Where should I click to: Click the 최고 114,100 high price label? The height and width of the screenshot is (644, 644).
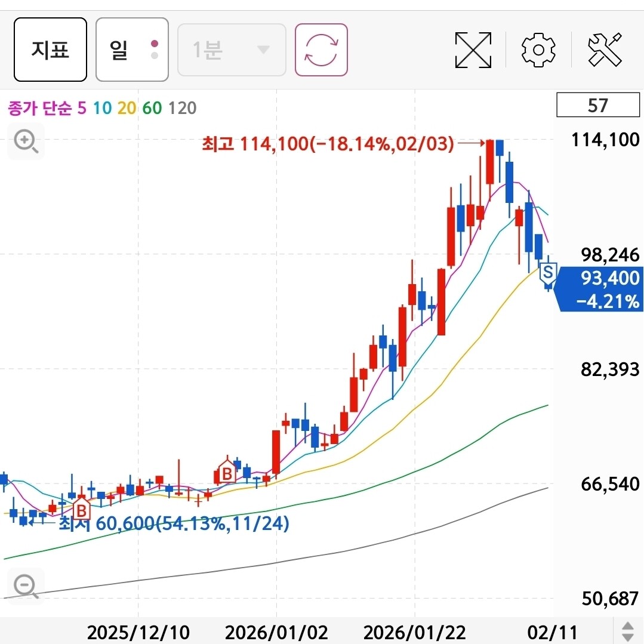point(328,144)
